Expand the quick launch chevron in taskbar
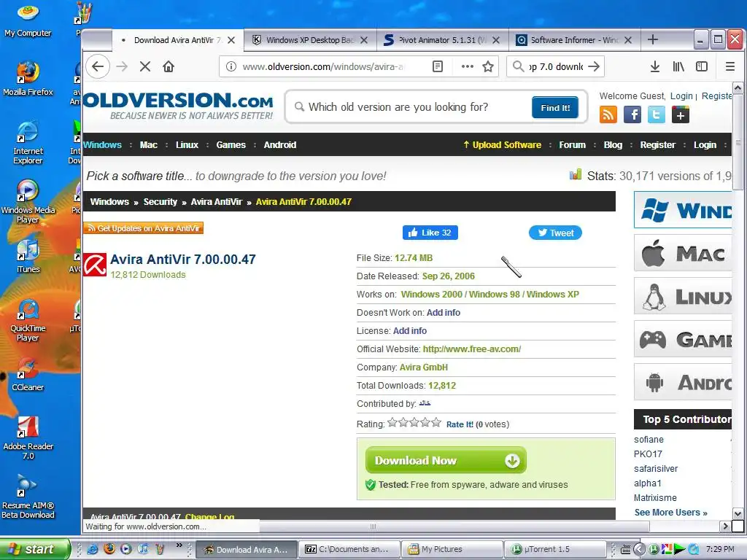Screen dimensions: 747x560 pos(179,545)
